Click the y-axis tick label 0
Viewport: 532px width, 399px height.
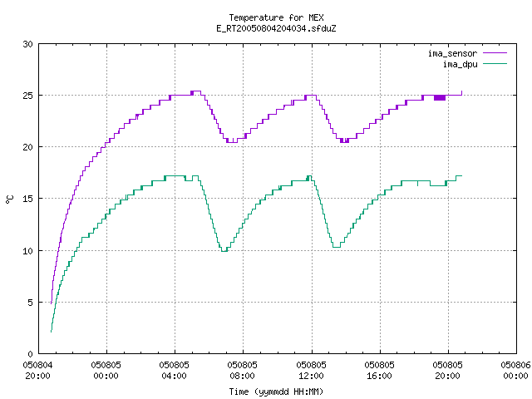pos(30,354)
